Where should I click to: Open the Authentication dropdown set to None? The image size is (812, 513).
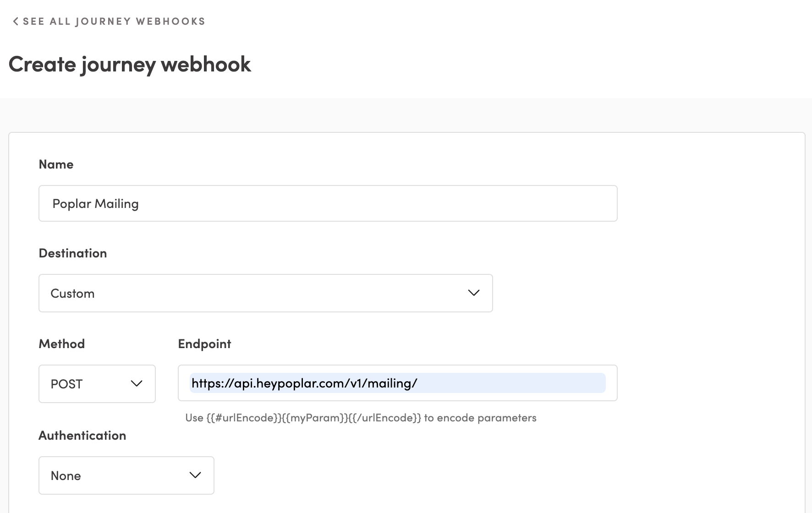click(x=126, y=475)
